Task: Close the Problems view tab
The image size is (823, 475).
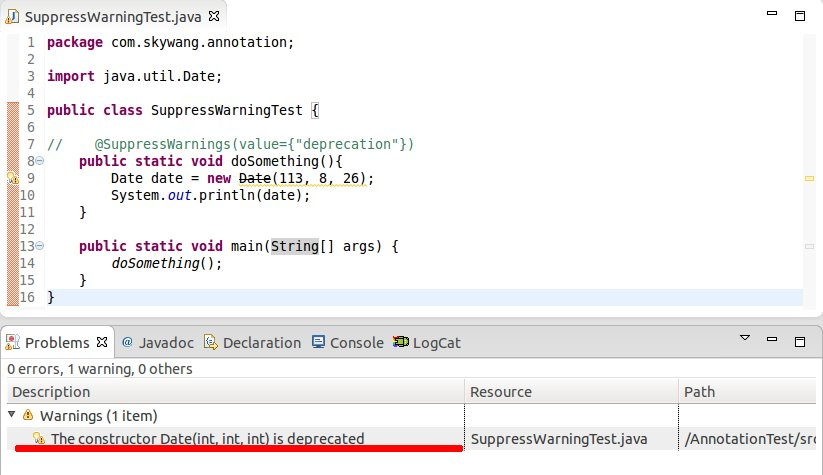Action: click(x=102, y=342)
